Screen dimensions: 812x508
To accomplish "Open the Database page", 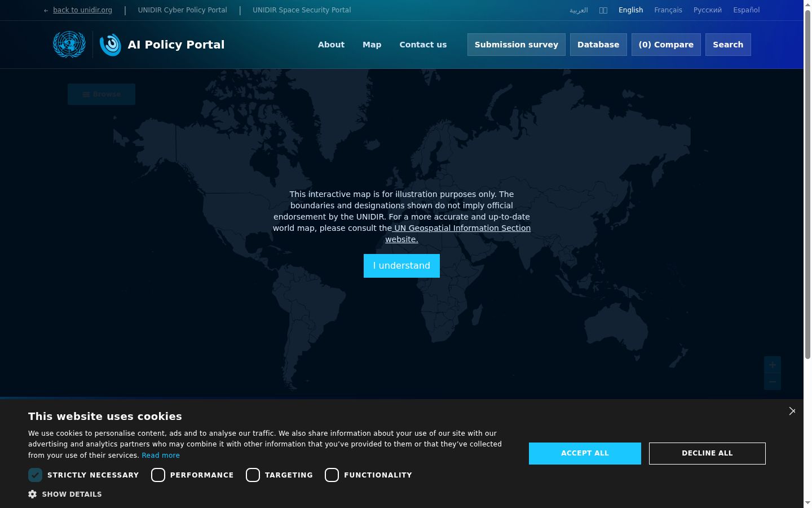I will (598, 45).
